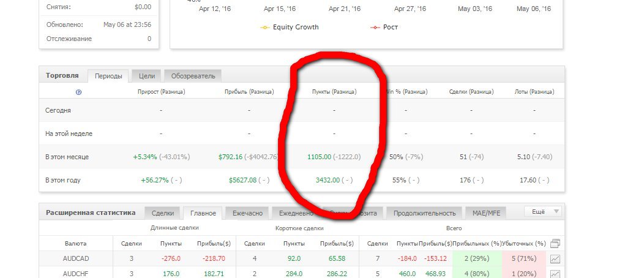Click the Валюта column header
This screenshot has height=278, width=644.
coord(76,244)
